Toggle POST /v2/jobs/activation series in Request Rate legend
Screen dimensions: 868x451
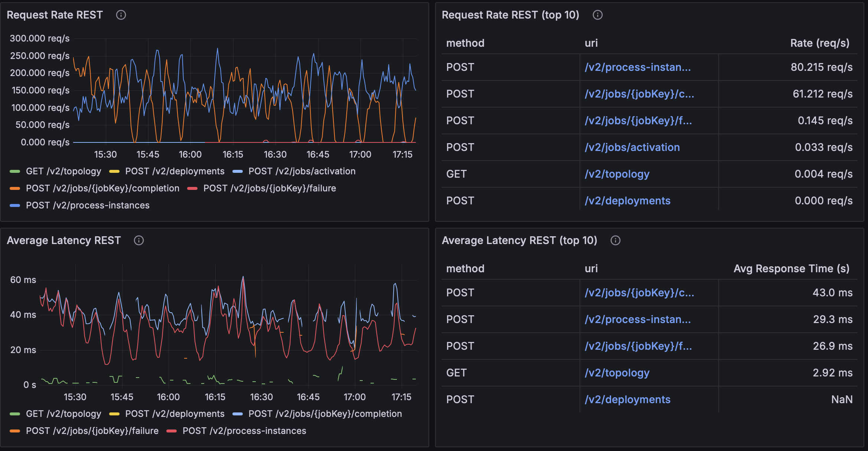[301, 171]
